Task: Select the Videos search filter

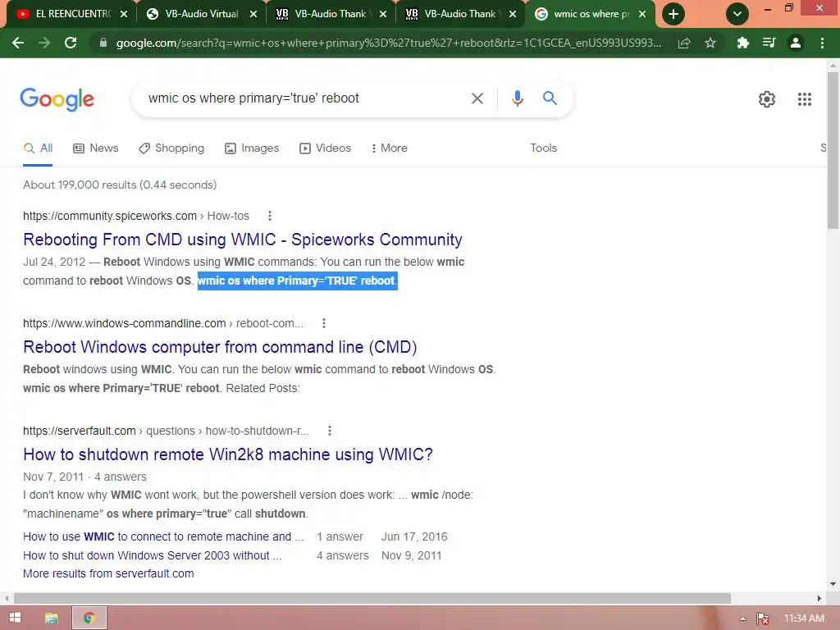Action: click(x=325, y=148)
